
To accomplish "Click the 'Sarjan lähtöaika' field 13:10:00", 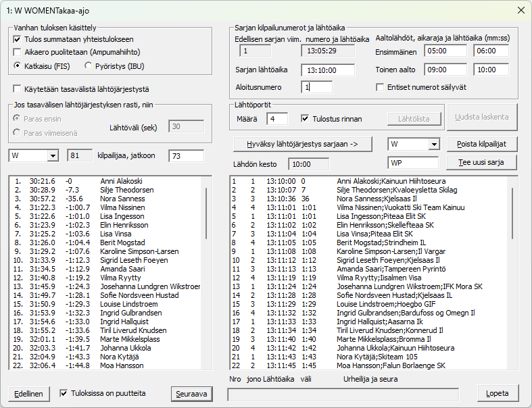I will click(328, 70).
